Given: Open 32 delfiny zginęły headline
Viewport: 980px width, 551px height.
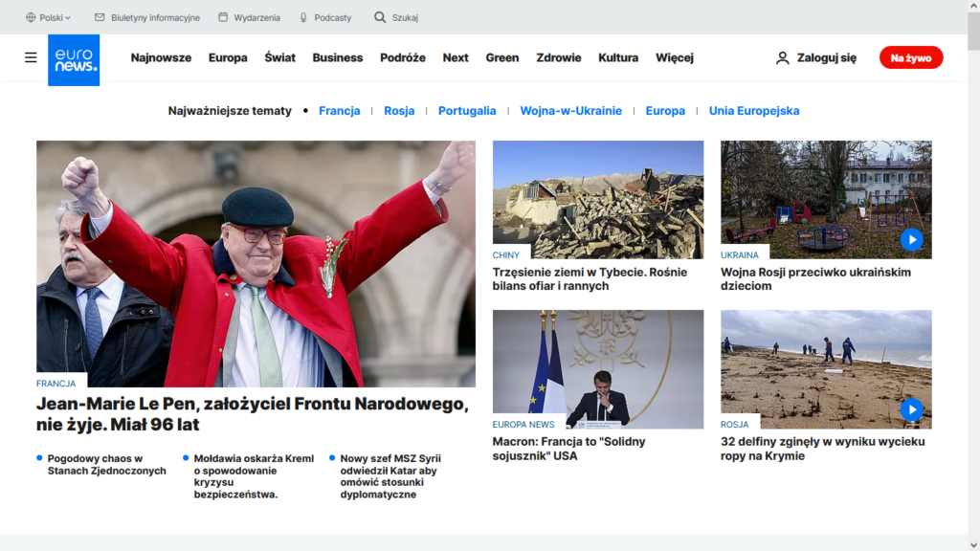Looking at the screenshot, I should pos(822,449).
